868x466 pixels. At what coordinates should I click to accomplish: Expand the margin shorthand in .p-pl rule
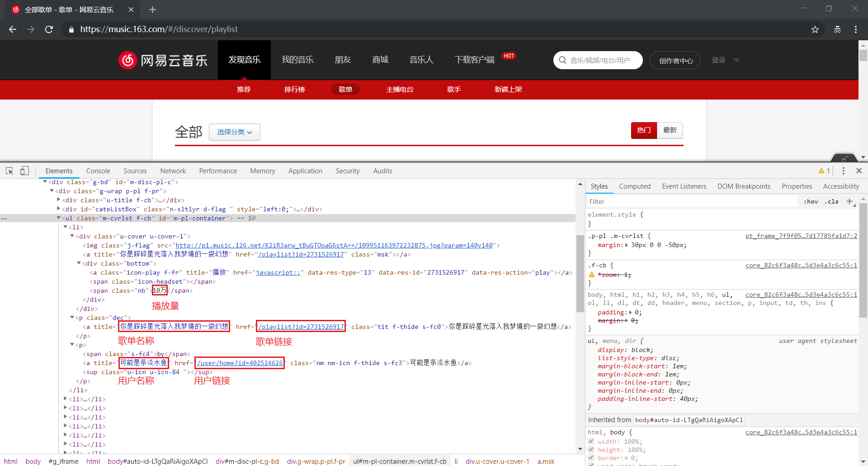tap(627, 245)
